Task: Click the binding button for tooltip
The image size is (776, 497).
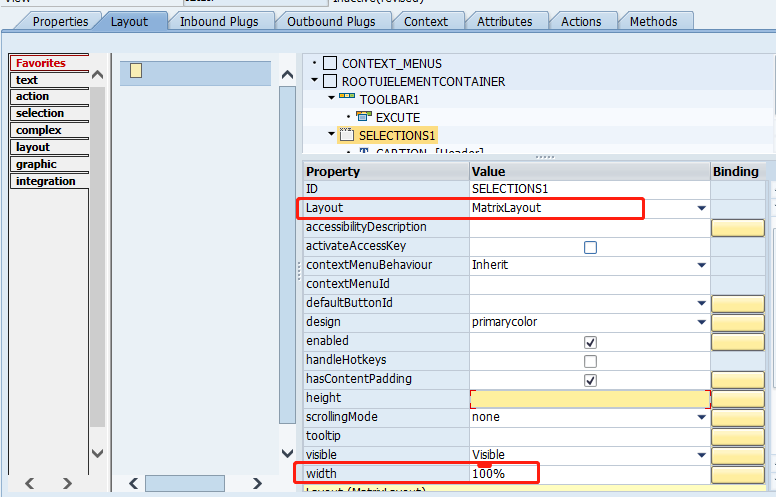Action: [x=738, y=437]
